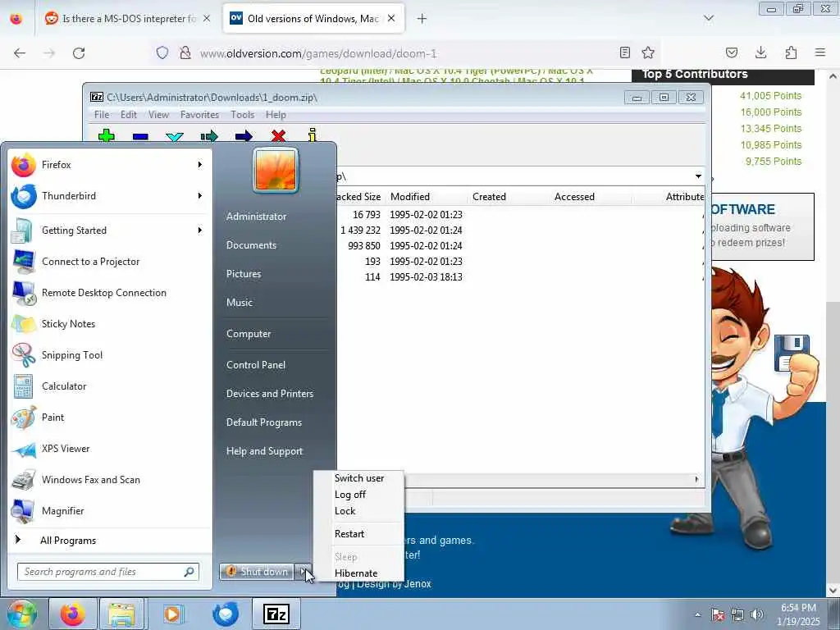Click the 7-Zip Delete (red X) icon
Image resolution: width=840 pixels, height=630 pixels.
point(278,136)
